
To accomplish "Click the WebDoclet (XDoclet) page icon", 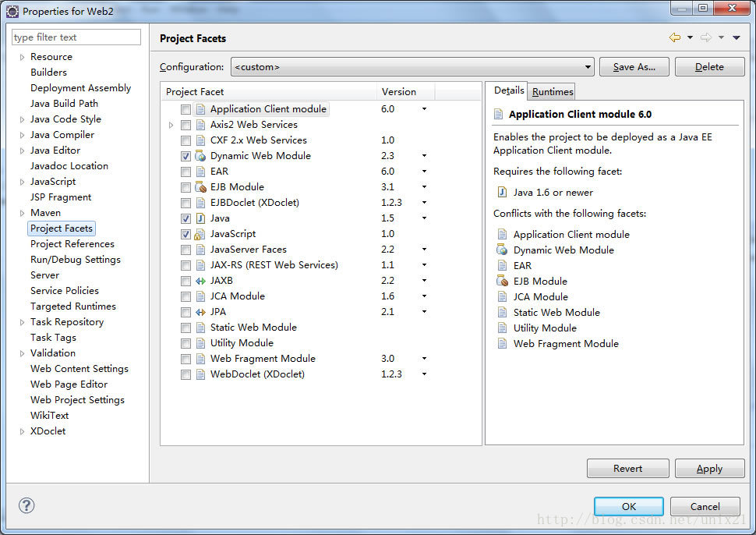I will (200, 374).
